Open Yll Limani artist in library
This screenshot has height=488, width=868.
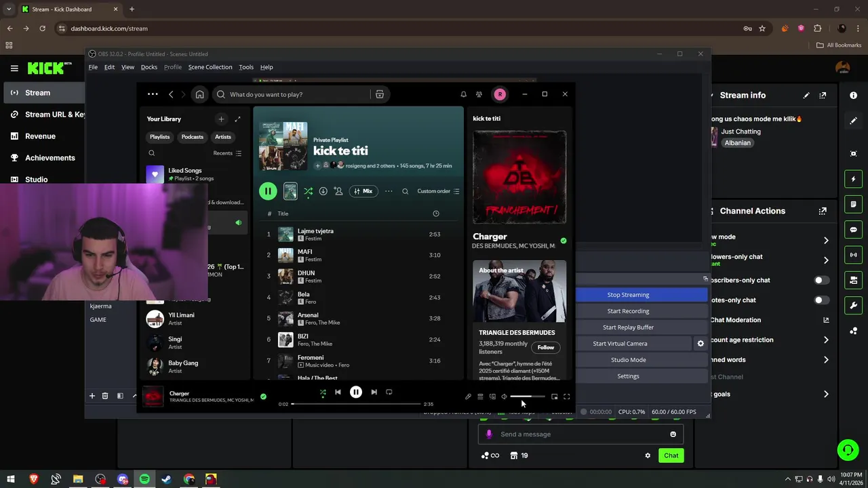[x=195, y=319]
